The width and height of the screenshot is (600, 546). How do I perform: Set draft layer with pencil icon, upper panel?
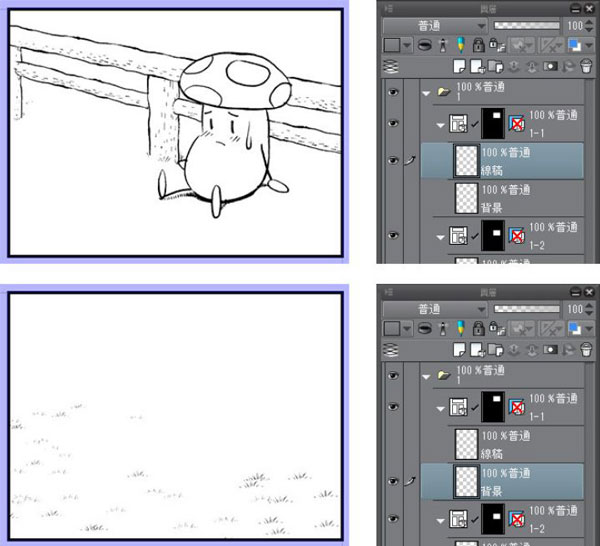point(461,45)
